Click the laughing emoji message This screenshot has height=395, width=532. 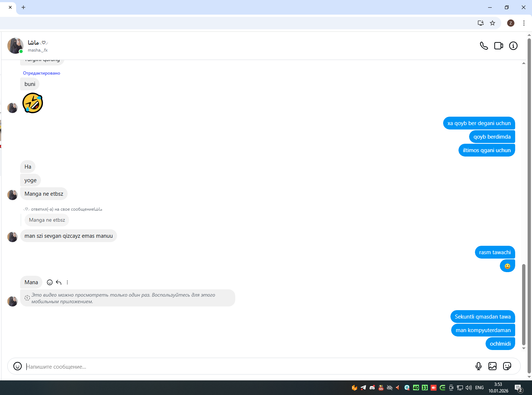tap(33, 103)
